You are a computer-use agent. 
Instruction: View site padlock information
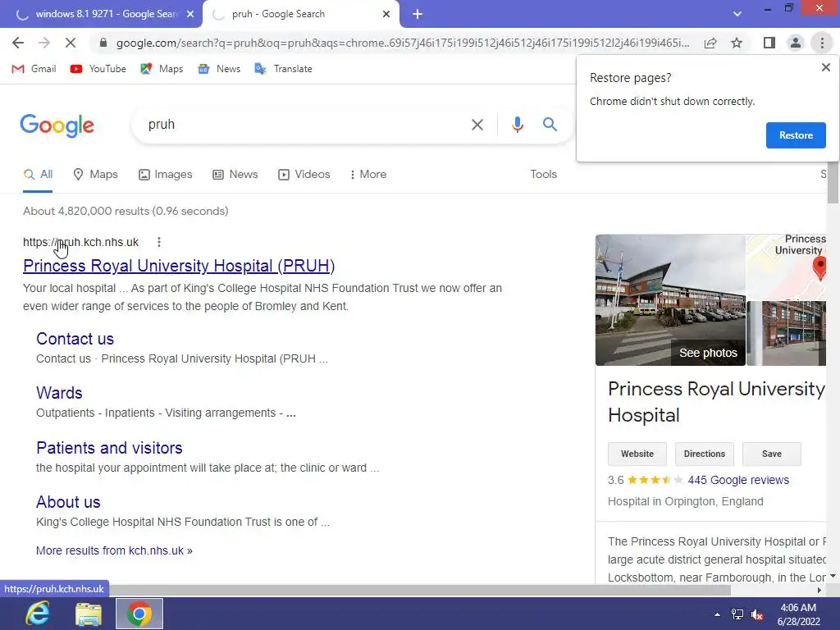[x=103, y=43]
